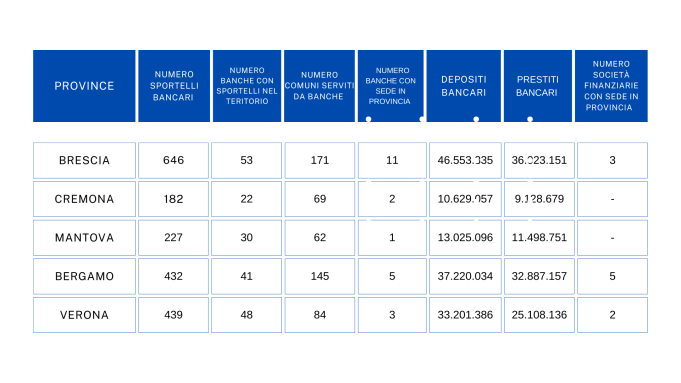Select the DEPOSITI BANCARI column header

click(463, 86)
